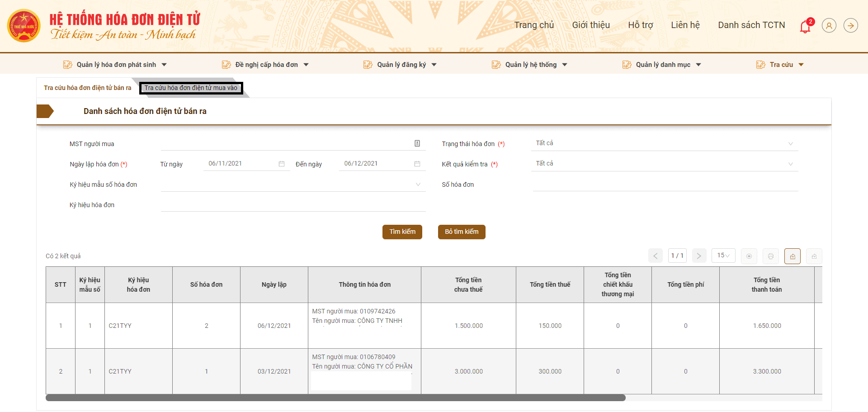Click tax amount cell 300.000
The width and height of the screenshot is (868, 412).
pyautogui.click(x=550, y=371)
